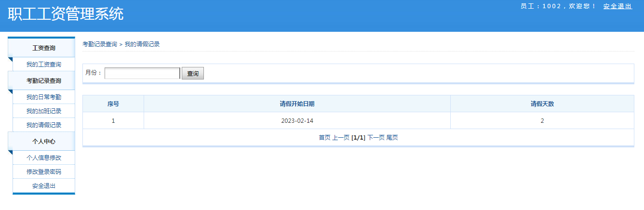The image size is (644, 210).
Task: Go to 下一页 in pagination
Action: point(376,137)
